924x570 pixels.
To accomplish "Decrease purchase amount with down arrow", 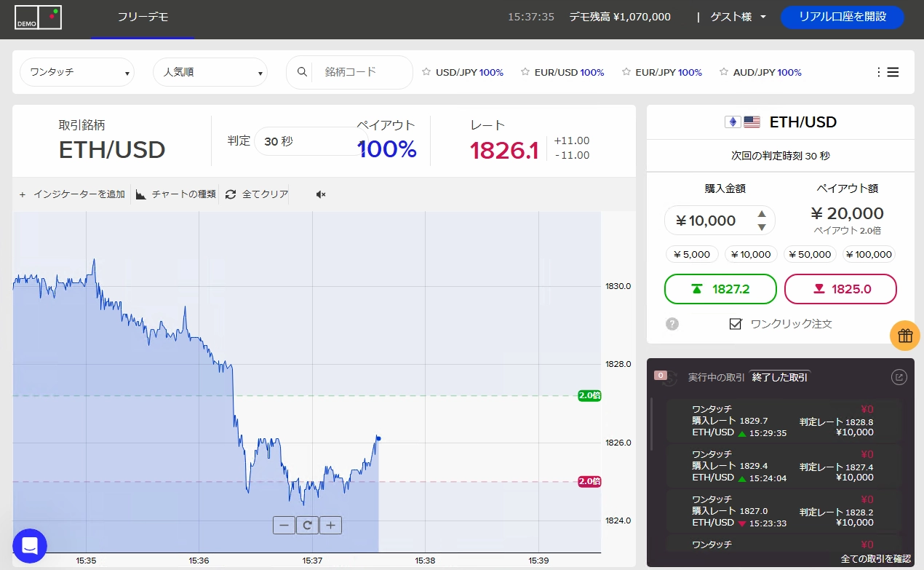I will pos(762,227).
